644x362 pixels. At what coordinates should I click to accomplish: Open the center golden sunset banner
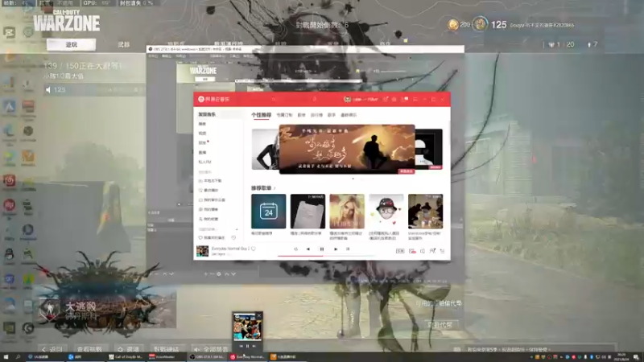(347, 150)
